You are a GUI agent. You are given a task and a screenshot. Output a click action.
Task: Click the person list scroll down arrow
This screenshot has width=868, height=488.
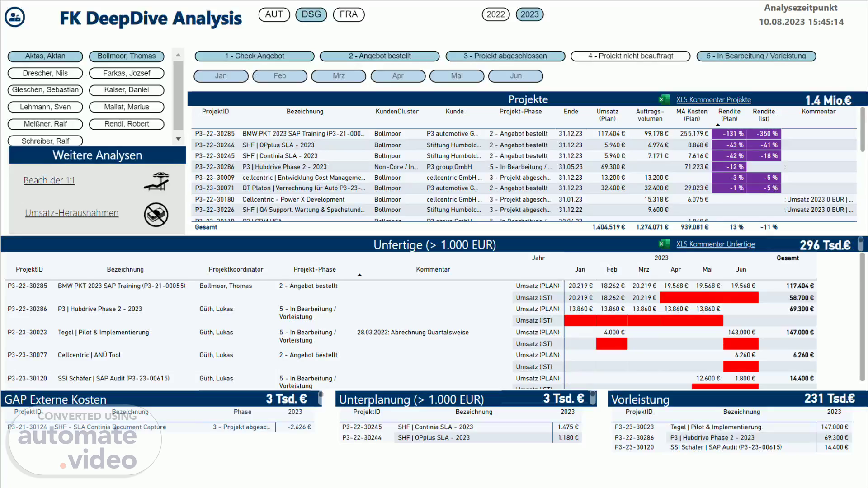tap(178, 139)
